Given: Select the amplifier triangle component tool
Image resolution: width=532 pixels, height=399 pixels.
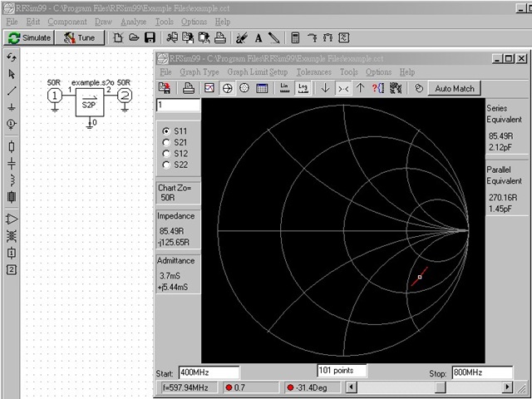Looking at the screenshot, I should (x=12, y=219).
